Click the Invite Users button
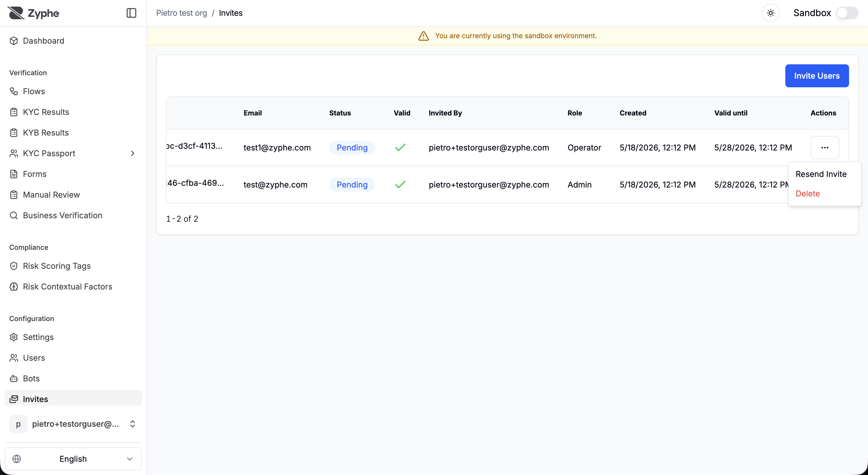The width and height of the screenshot is (868, 475). (817, 76)
